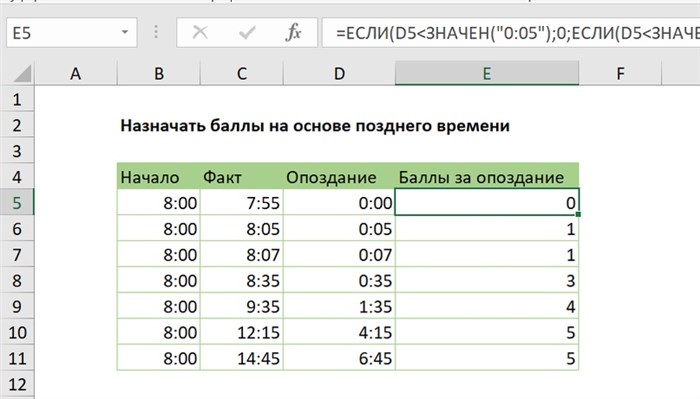The image size is (700, 399).
Task: Cancel formula entry with the X icon
Action: tap(200, 33)
